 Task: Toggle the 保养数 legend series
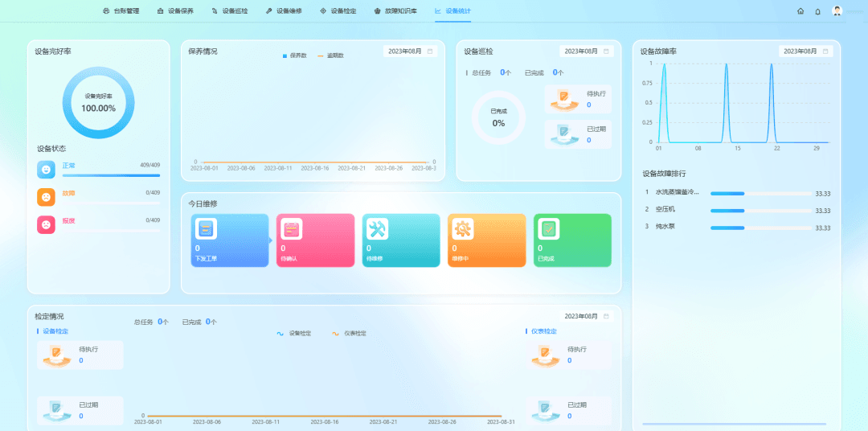click(295, 55)
